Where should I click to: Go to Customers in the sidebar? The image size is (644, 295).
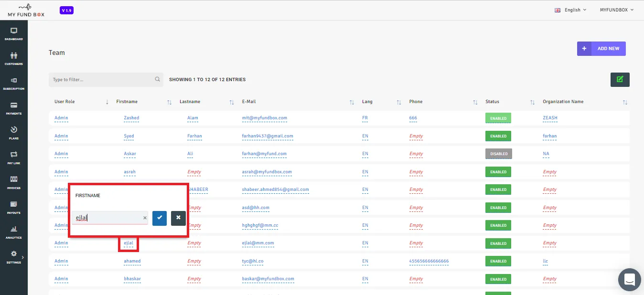click(14, 58)
